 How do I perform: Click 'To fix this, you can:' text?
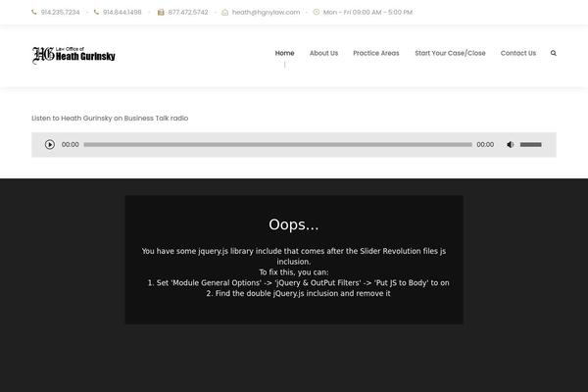coord(294,272)
